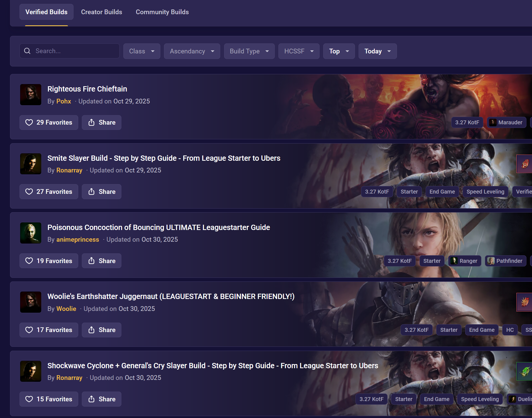
Task: Expand the Class filter dropdown
Action: tap(142, 51)
